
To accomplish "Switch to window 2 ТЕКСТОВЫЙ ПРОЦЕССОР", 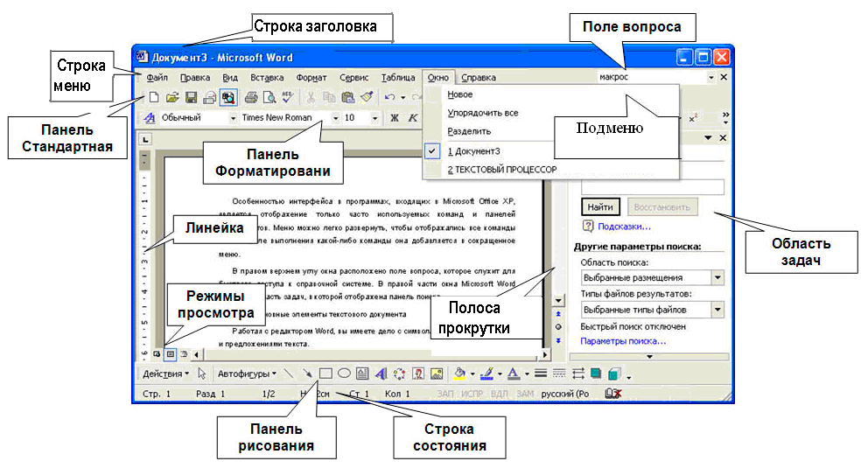I will [501, 170].
